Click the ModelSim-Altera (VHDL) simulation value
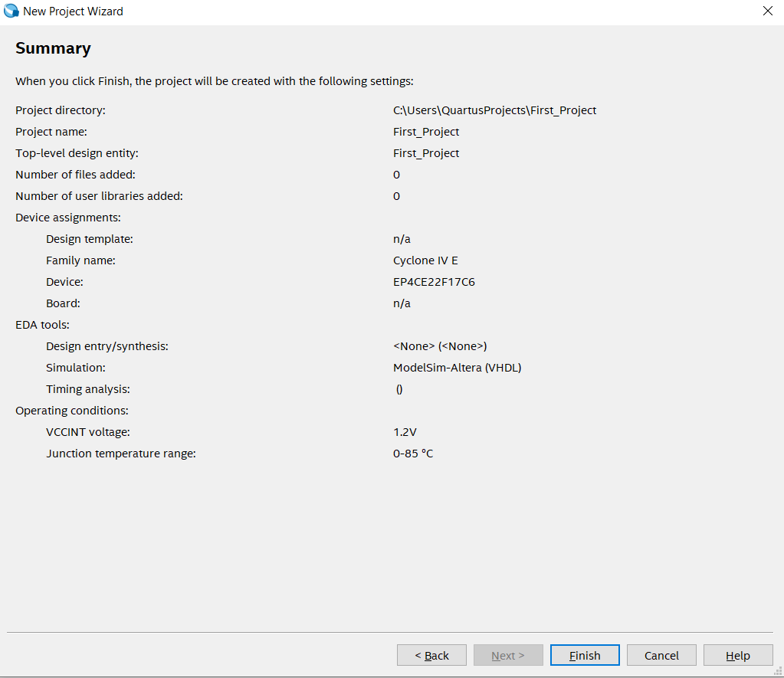 tap(457, 368)
